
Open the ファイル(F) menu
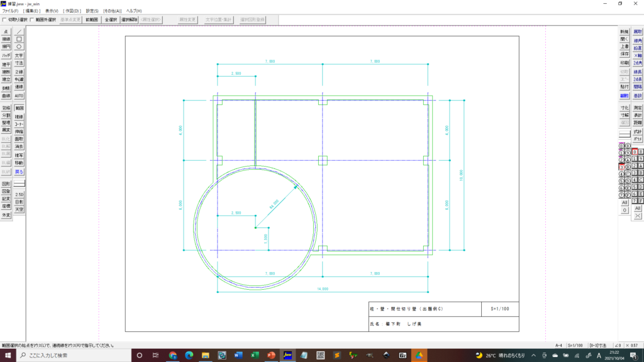11,11
